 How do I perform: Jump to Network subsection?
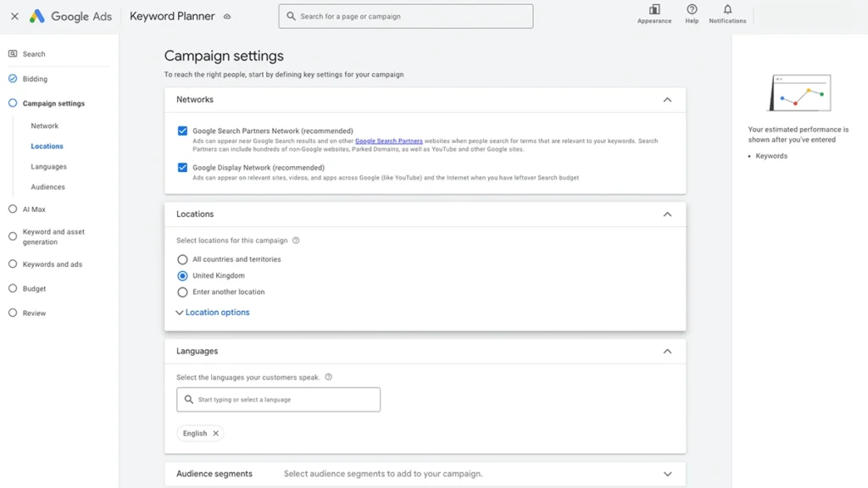44,125
